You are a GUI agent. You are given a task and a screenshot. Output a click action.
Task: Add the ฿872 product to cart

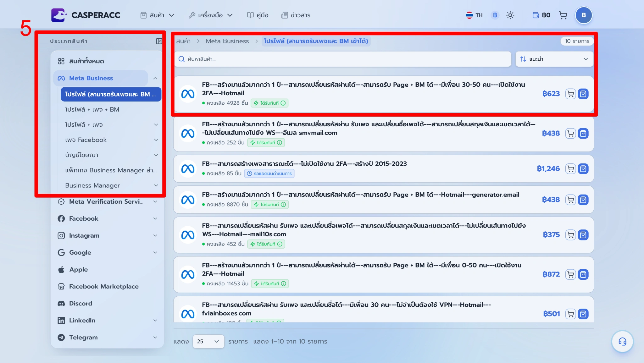pos(570,274)
